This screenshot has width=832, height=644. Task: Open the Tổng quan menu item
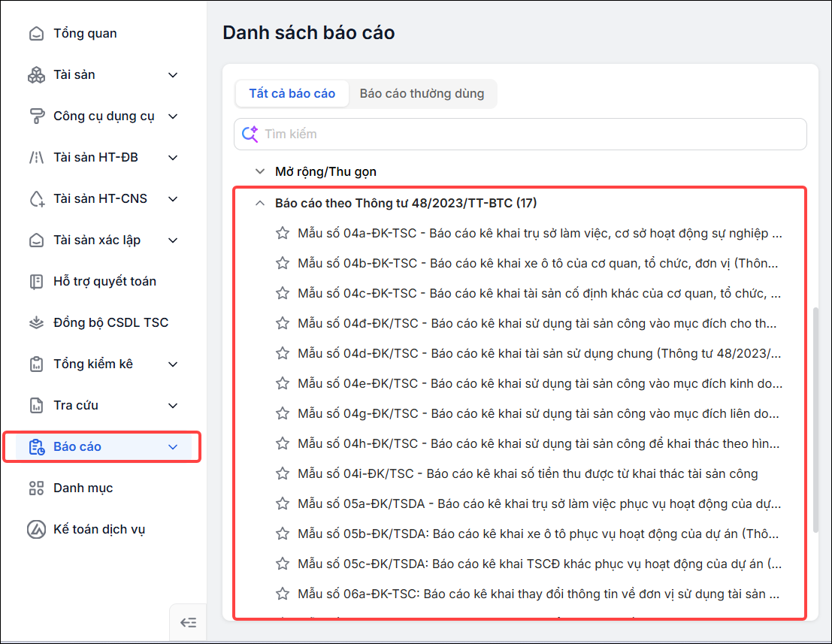coord(85,33)
